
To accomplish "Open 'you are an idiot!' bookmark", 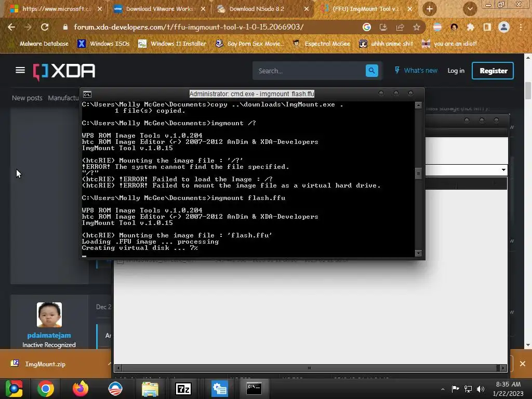I will 449,44.
